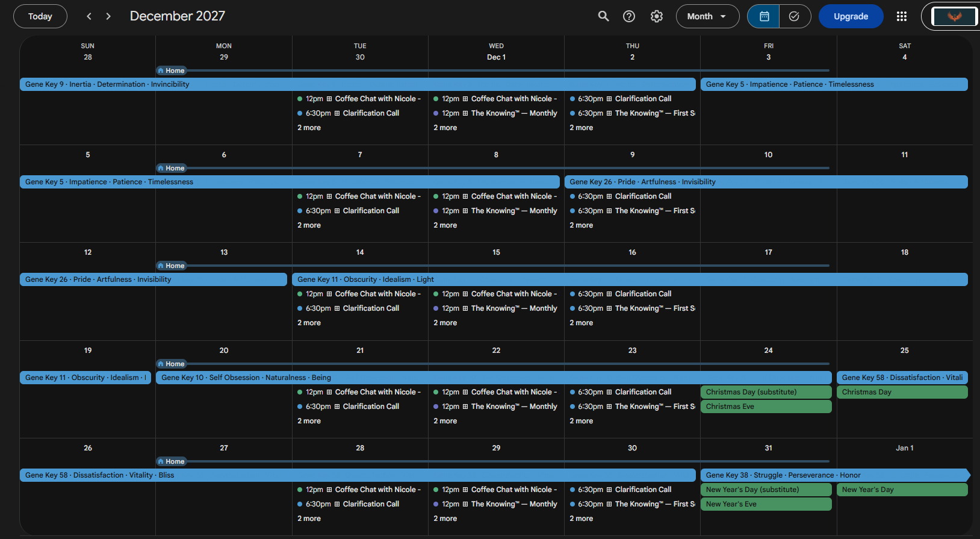Go to next month arrow
The height and width of the screenshot is (539, 980).
pos(108,16)
